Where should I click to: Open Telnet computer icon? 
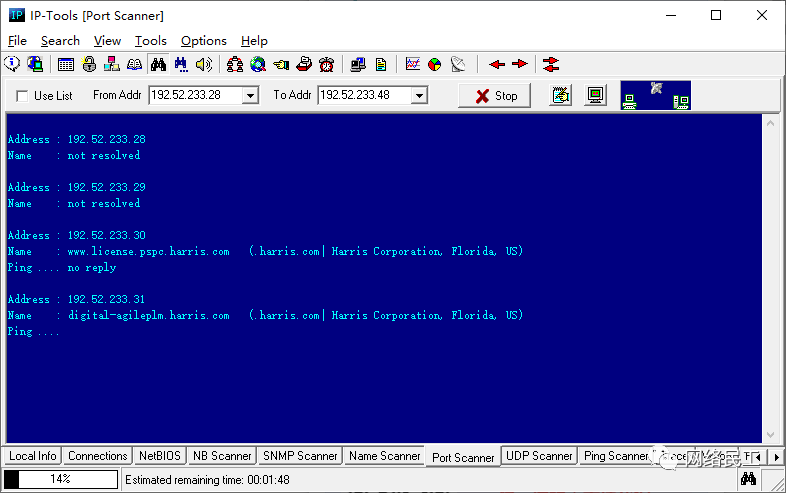tap(358, 64)
